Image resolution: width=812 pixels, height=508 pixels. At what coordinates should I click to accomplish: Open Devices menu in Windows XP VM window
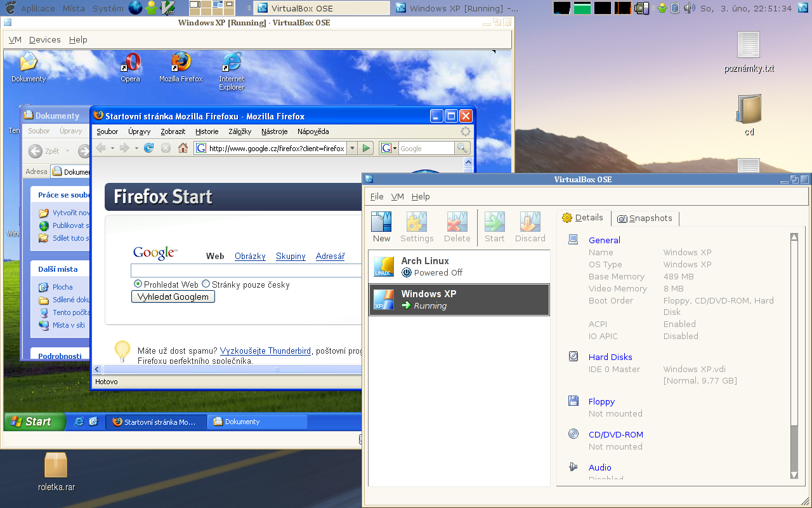(44, 39)
